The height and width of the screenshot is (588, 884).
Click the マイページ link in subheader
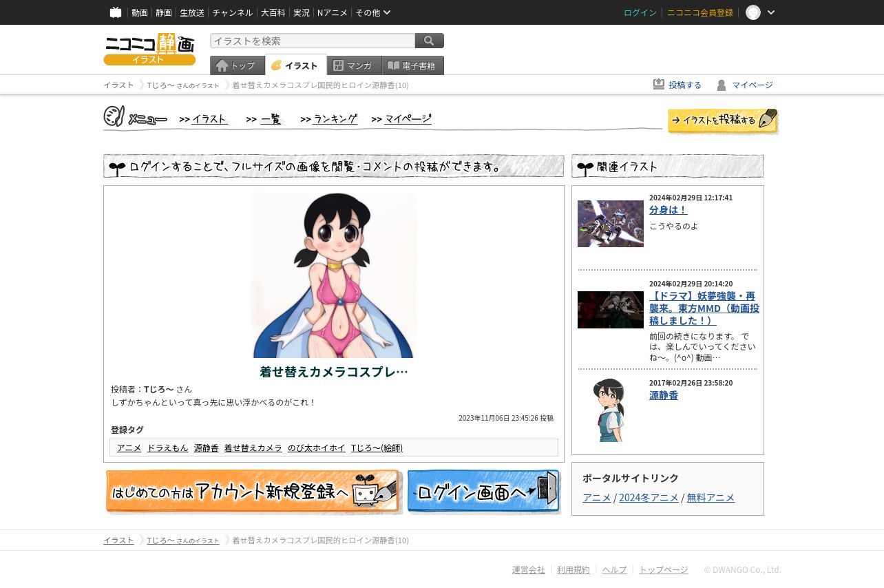[753, 85]
